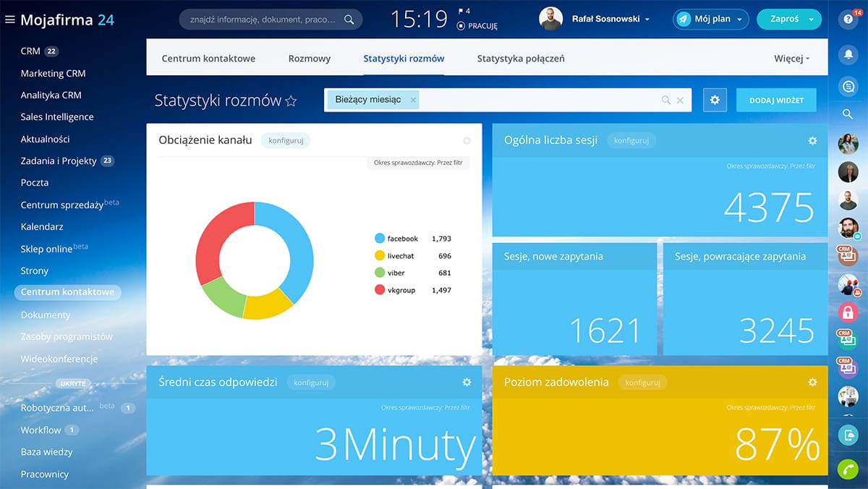
Task: Open gear settings on Poziom zadowolenia widget
Action: pyautogui.click(x=812, y=382)
